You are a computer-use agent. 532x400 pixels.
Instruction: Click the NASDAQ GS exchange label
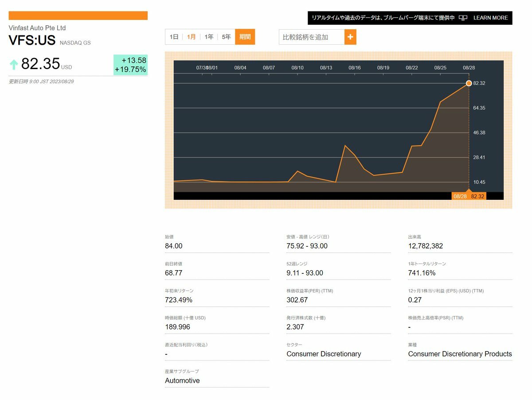75,43
